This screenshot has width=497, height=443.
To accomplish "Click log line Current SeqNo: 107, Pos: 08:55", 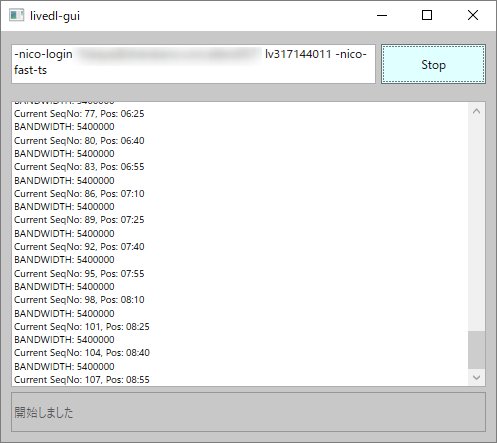I will (x=82, y=380).
